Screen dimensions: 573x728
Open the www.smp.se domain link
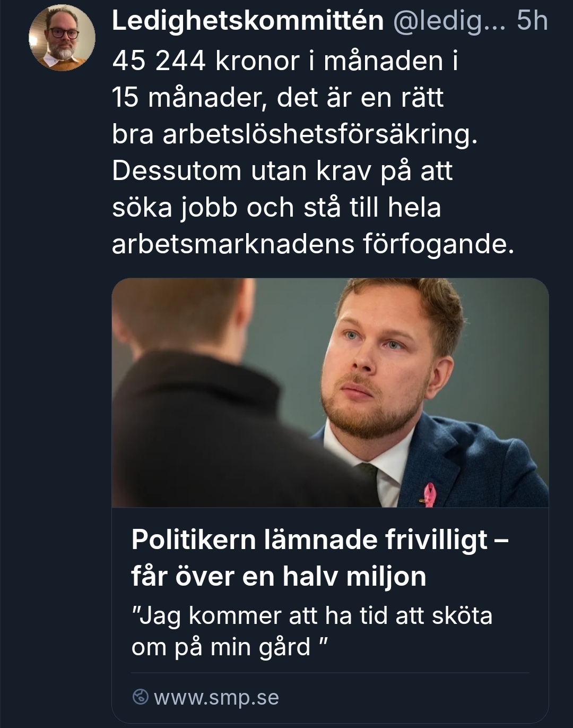point(216,697)
